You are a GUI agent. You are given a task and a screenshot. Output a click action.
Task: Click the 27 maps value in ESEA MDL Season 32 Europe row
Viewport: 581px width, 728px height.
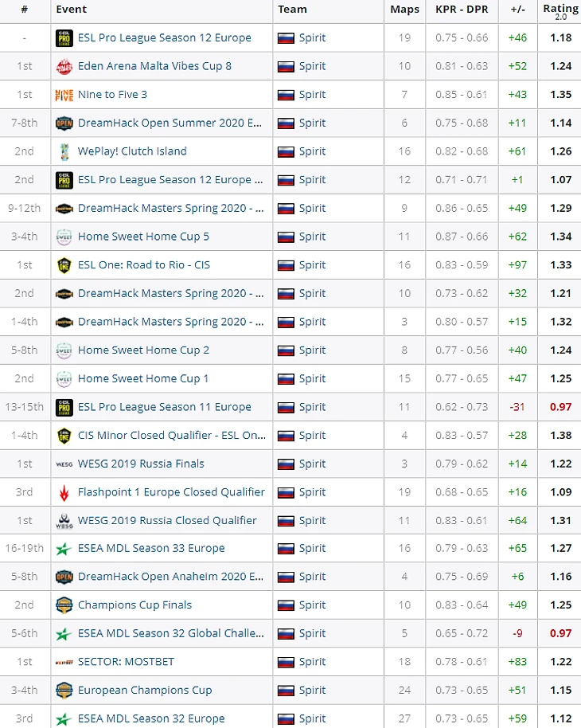pyautogui.click(x=404, y=718)
